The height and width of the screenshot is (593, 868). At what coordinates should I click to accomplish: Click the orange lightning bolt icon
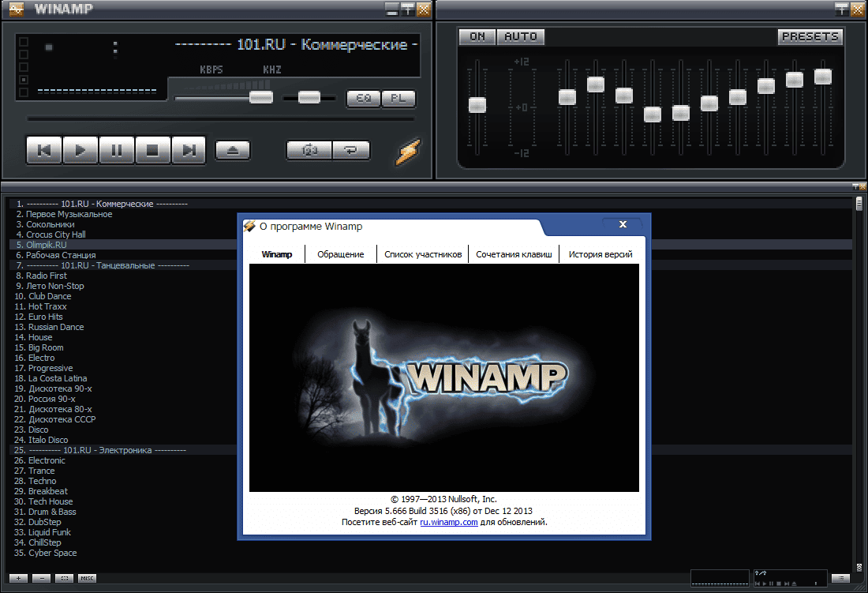click(408, 151)
